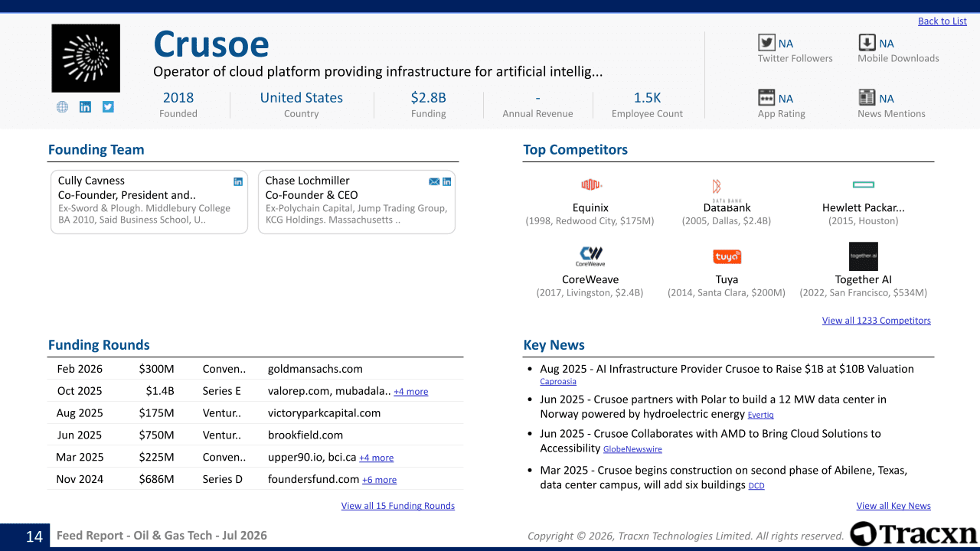
Task: Click the Crusoe company logo
Action: [x=86, y=58]
